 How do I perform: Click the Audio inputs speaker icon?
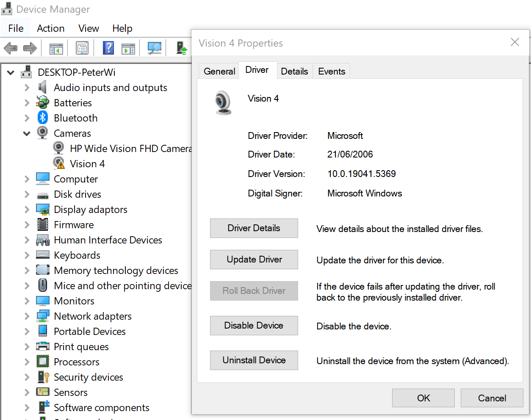tap(42, 88)
